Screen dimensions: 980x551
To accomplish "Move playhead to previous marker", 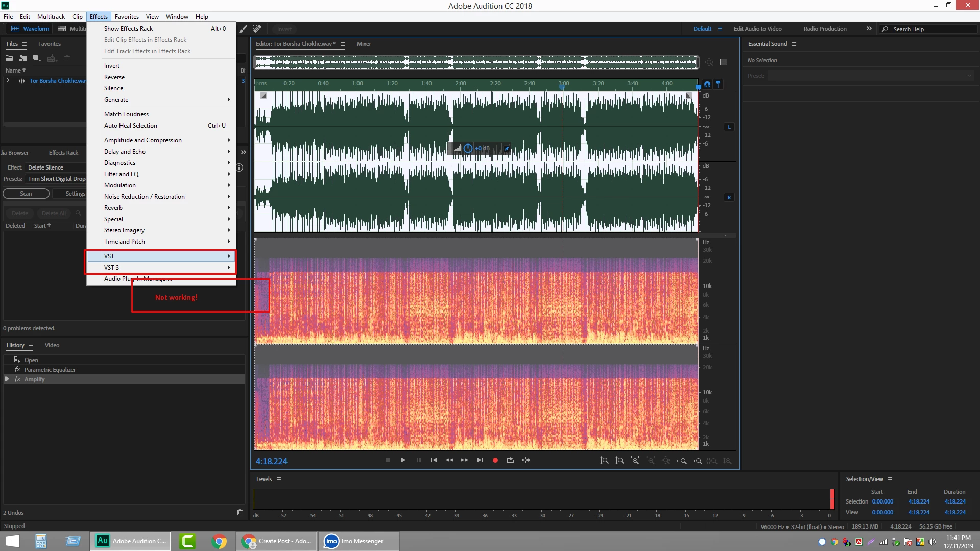I will point(434,460).
